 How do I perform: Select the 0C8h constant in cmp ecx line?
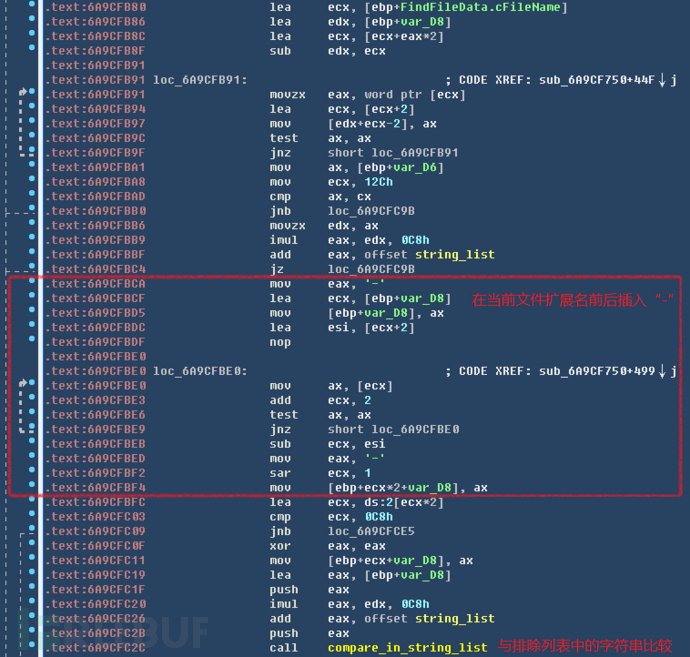[378, 517]
